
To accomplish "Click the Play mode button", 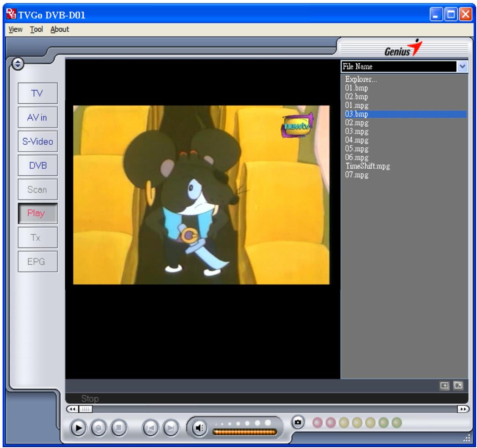I will pyautogui.click(x=38, y=213).
